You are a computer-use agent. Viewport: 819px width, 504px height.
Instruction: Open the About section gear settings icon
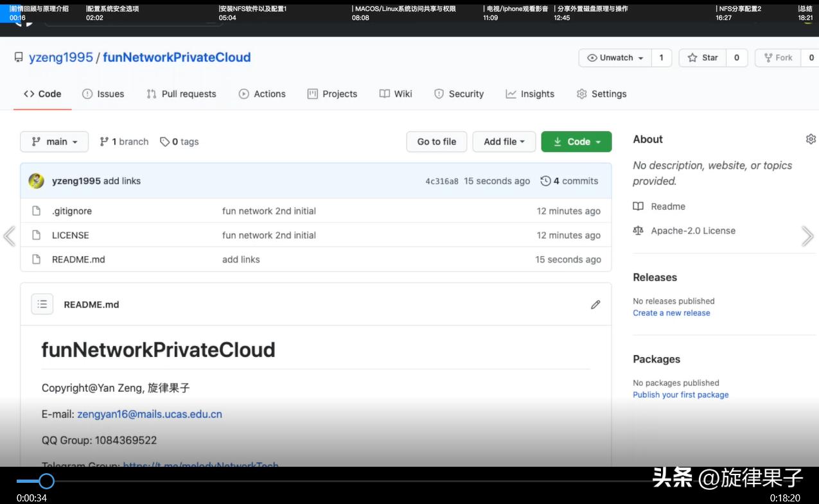point(811,139)
